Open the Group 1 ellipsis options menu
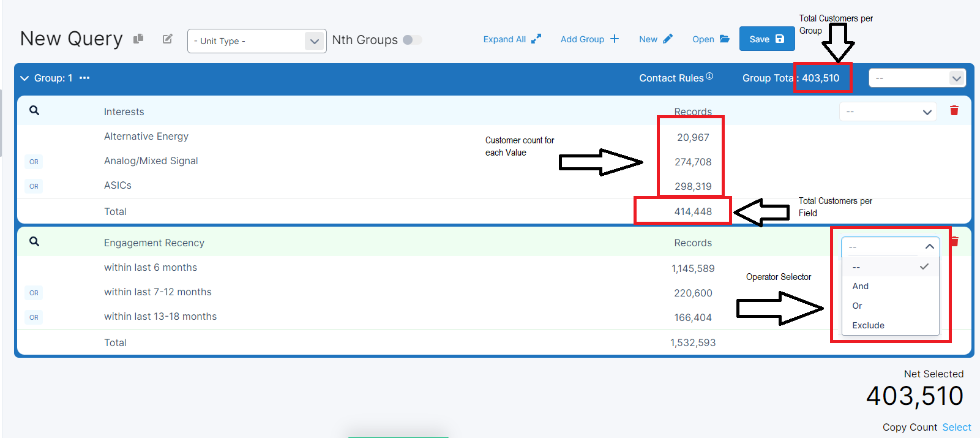Image resolution: width=980 pixels, height=438 pixels. pyautogui.click(x=84, y=78)
